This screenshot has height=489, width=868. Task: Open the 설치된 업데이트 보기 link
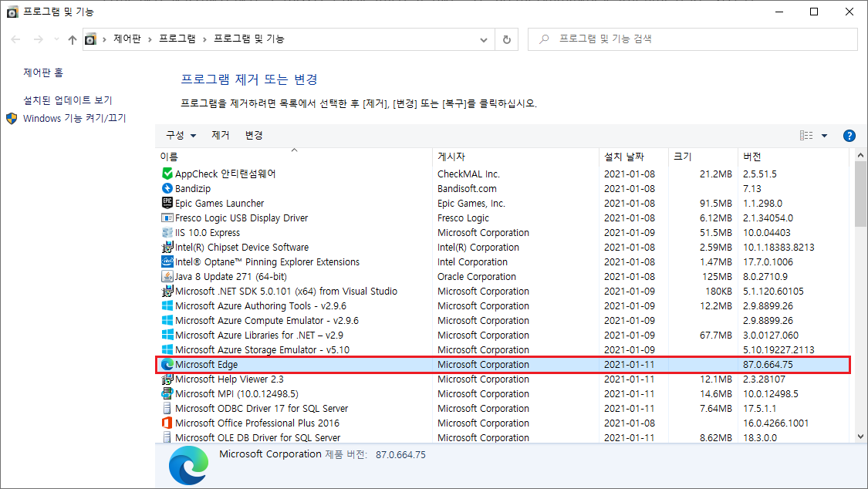tap(68, 100)
